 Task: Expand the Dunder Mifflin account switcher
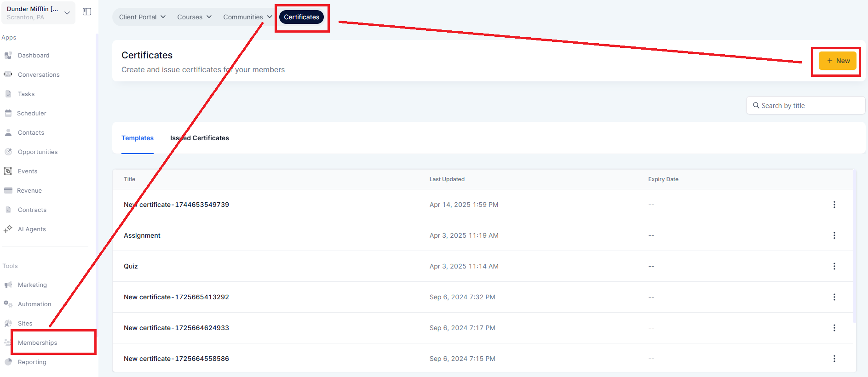pos(39,13)
